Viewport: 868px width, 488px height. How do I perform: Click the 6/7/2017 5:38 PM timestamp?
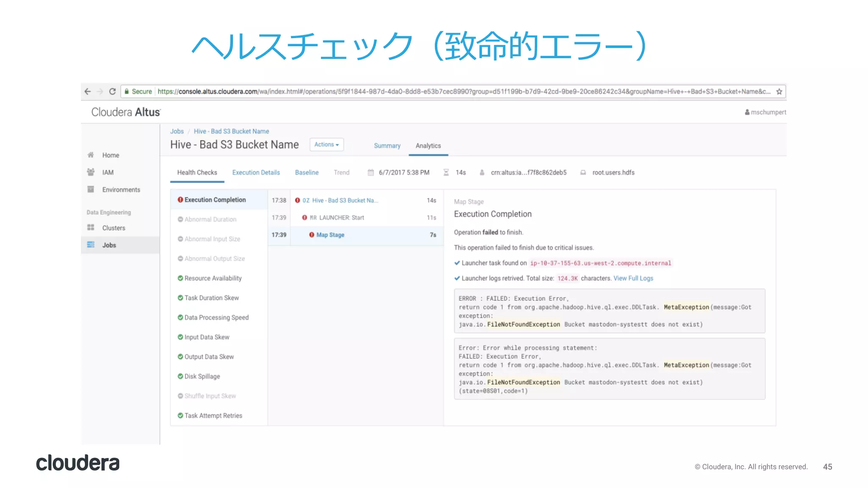pos(404,172)
